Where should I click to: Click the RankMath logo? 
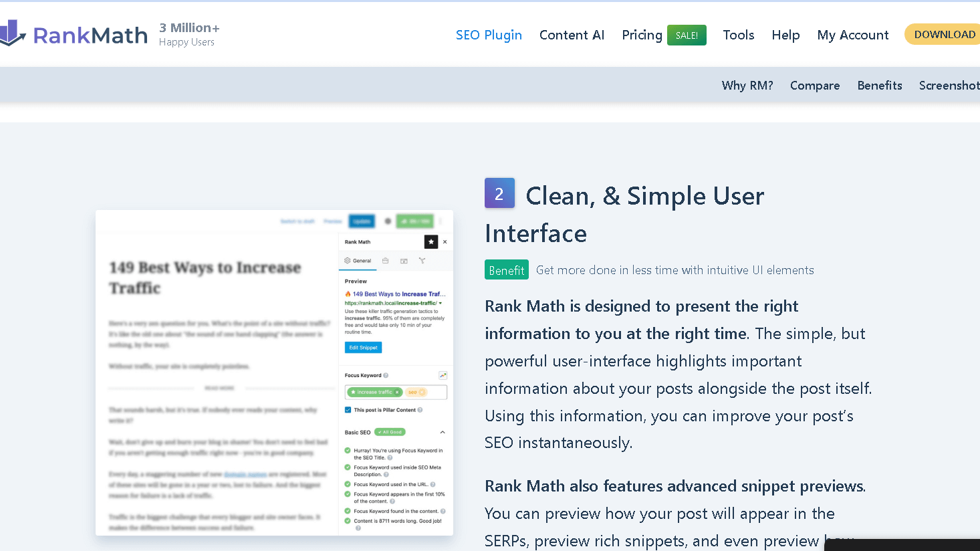pyautogui.click(x=74, y=34)
